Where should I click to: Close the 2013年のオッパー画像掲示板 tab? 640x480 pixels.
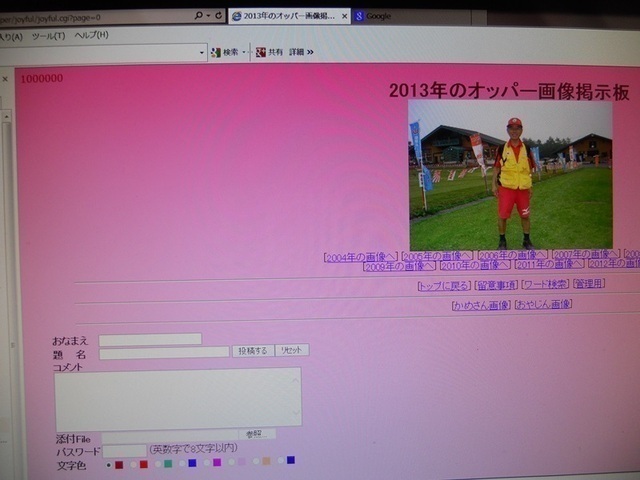point(344,16)
